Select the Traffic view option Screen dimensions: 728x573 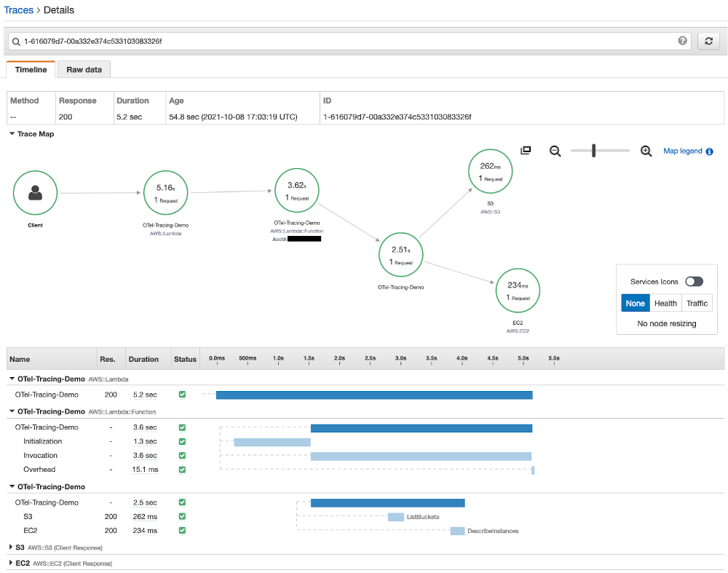(697, 303)
